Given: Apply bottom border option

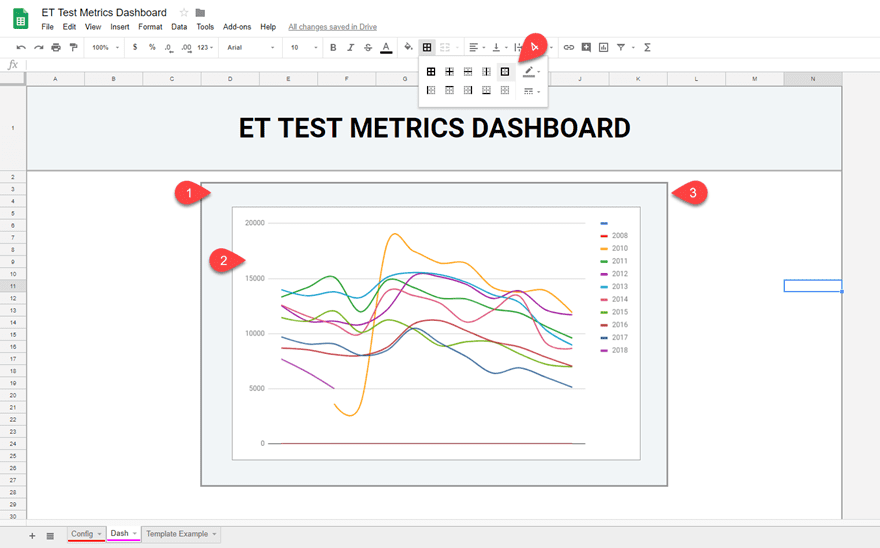Looking at the screenshot, I should click(x=487, y=90).
